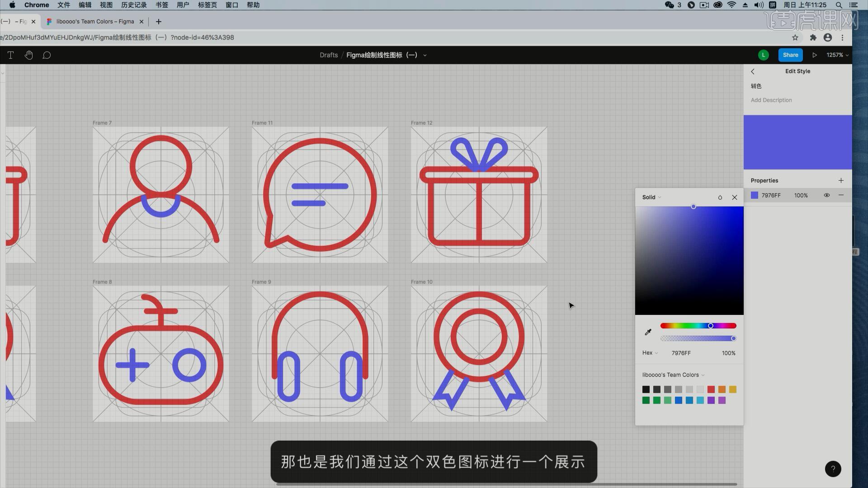Click the Frame 11 label

pos(262,123)
